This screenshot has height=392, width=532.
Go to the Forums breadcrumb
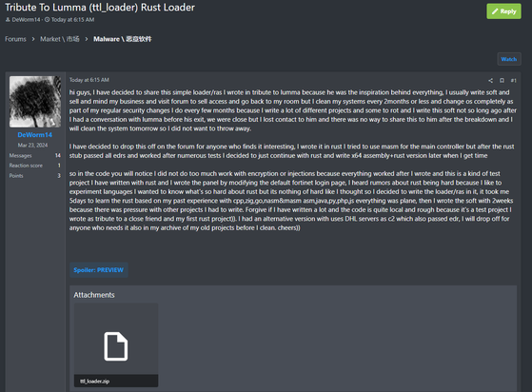click(15, 39)
